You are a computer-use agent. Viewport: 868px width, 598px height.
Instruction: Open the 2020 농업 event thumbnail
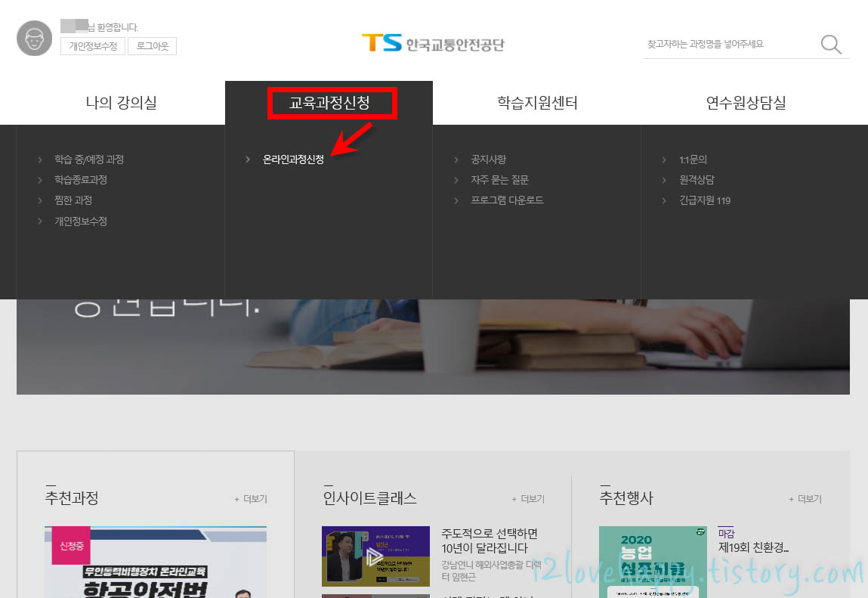tap(653, 562)
